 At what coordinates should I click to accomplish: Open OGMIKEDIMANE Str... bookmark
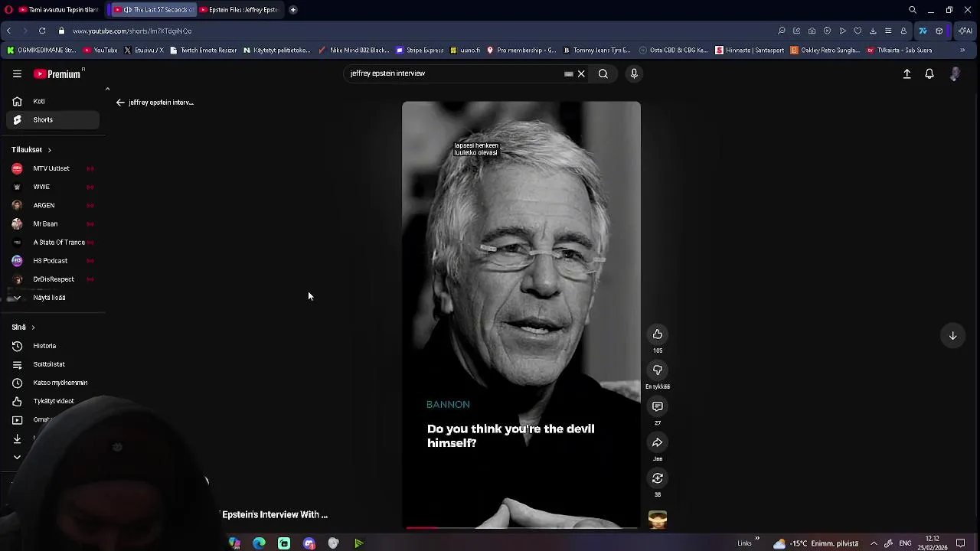point(41,51)
